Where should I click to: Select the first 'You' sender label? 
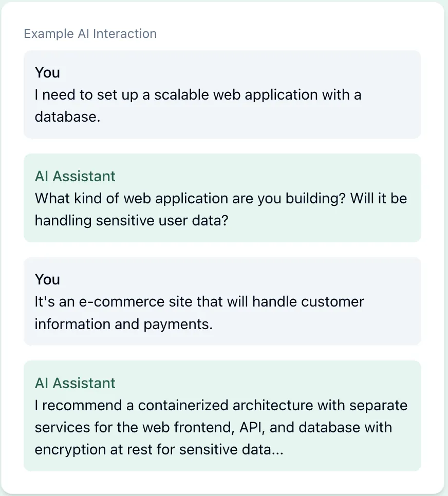click(47, 72)
